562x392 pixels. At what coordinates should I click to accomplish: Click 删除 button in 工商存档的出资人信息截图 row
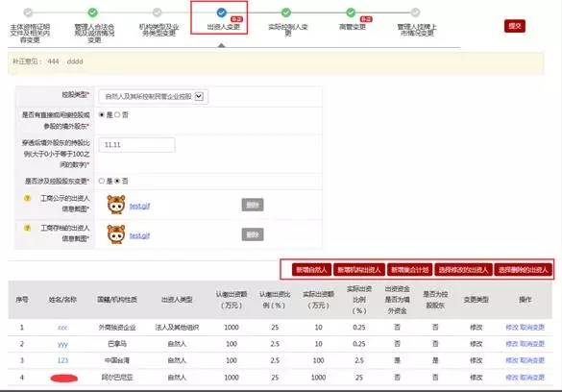pos(253,234)
